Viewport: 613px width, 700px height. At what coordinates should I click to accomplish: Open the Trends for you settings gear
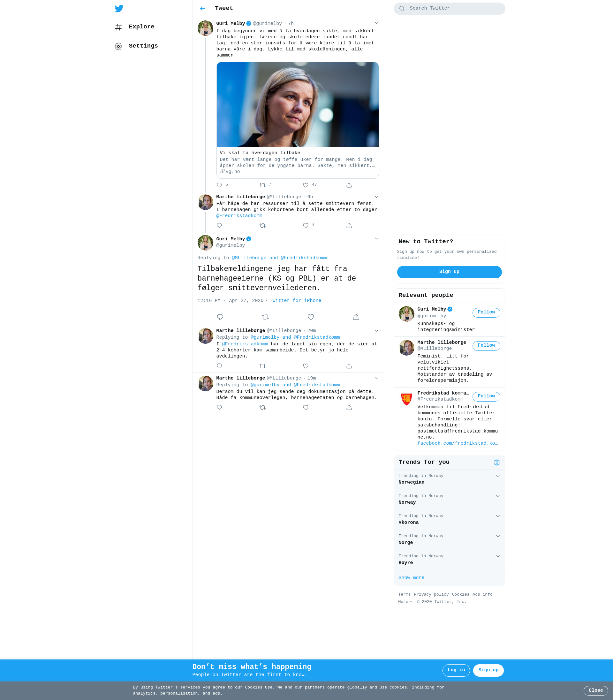497,462
